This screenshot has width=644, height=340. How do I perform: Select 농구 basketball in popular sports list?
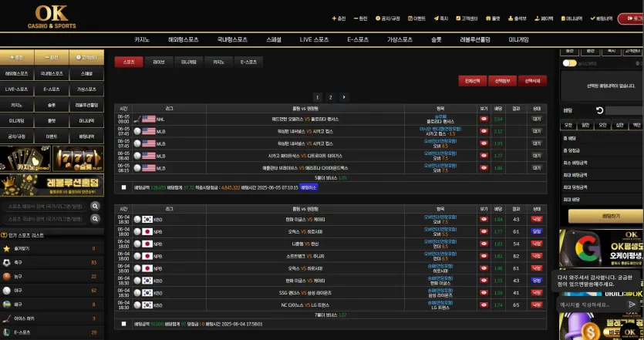52,277
